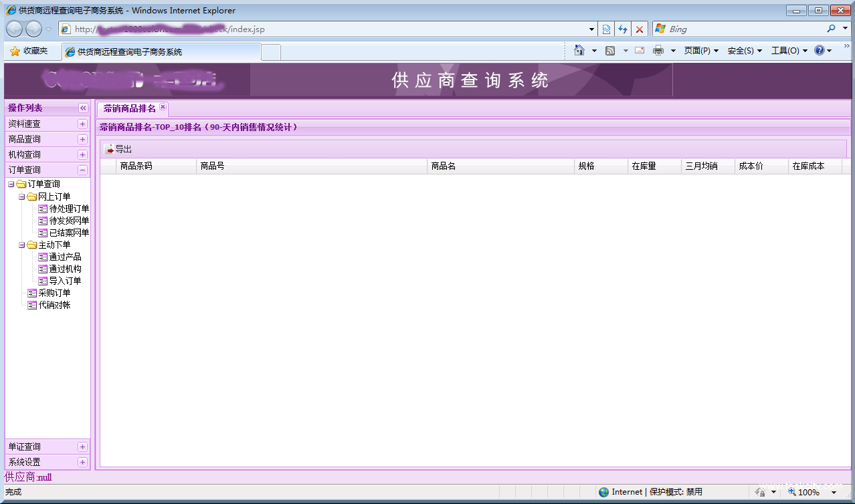Screen dimensions: 855x504
Task: Refresh the page using the refresh icon
Action: tap(624, 29)
